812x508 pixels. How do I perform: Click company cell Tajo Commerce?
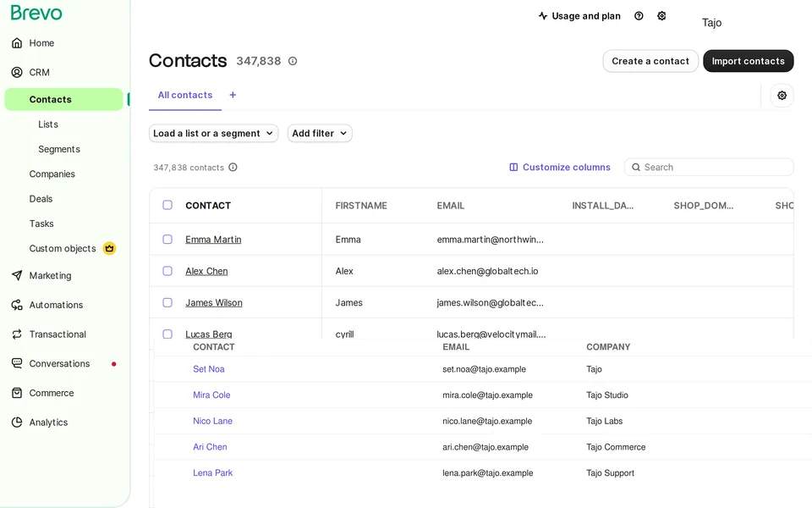[616, 447]
